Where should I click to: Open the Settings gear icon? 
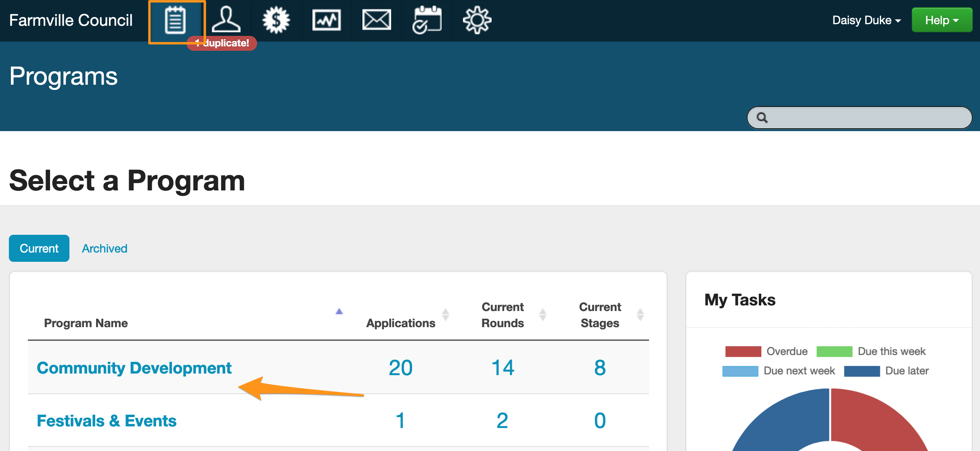[477, 20]
